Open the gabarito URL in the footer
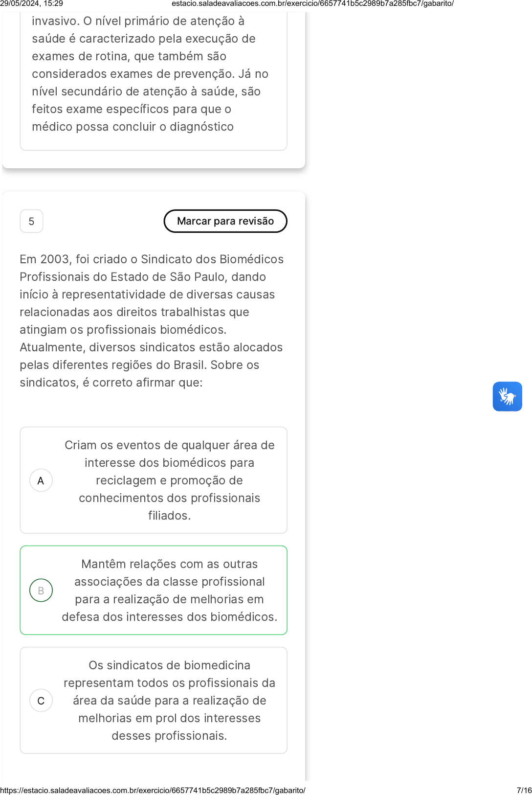532x795 pixels. (x=153, y=790)
